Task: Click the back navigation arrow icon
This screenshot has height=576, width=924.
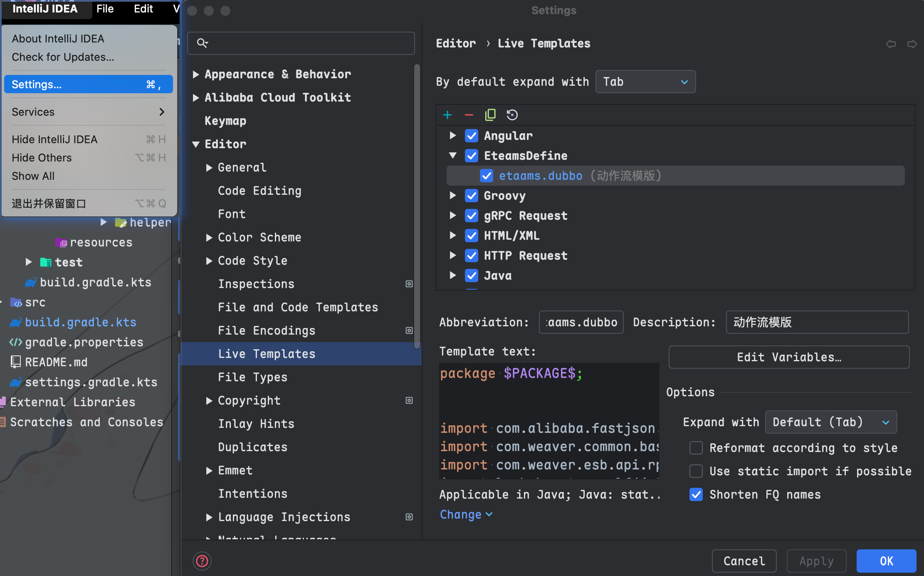Action: tap(890, 44)
